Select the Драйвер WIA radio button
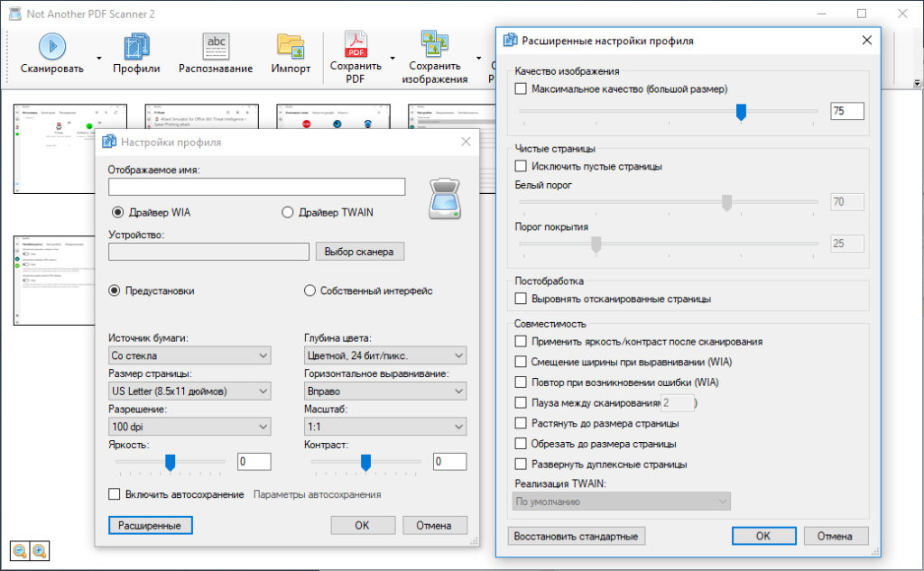 tap(117, 212)
